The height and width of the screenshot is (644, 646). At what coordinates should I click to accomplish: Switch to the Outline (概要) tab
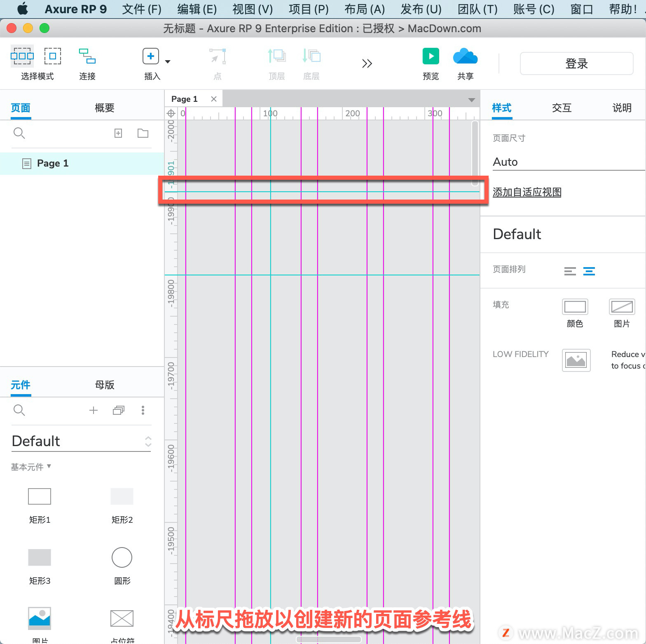click(x=105, y=108)
